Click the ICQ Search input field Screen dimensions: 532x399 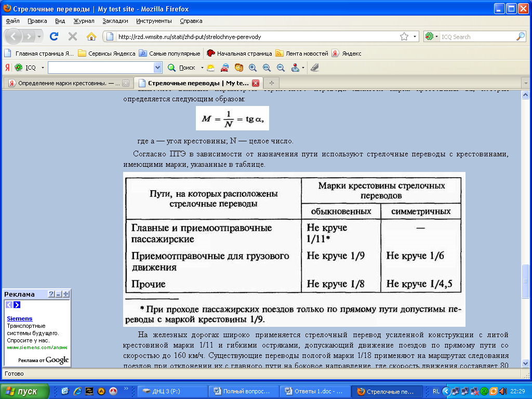click(477, 37)
